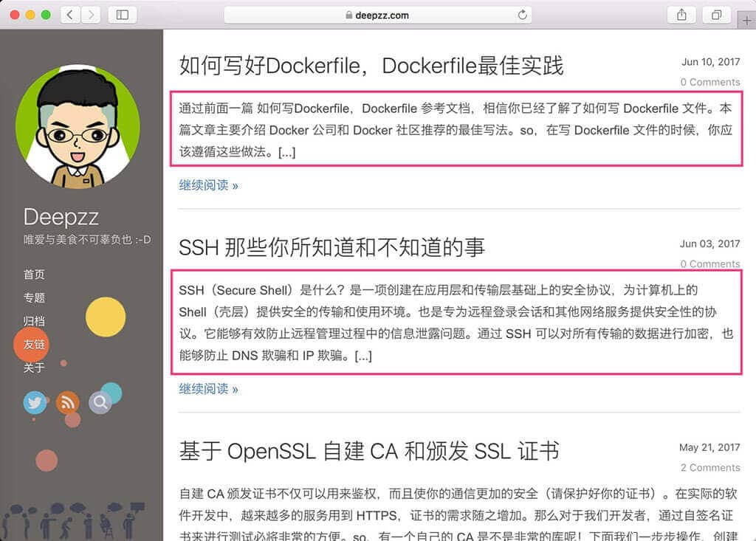Open a new tab with the plus button
Image resolution: width=756 pixels, height=541 pixels.
coord(746,20)
